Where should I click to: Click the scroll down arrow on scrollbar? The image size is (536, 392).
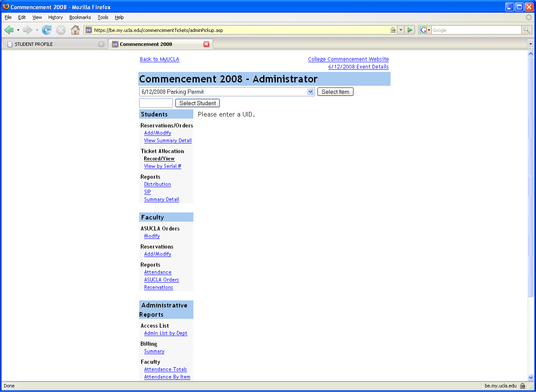[531, 377]
